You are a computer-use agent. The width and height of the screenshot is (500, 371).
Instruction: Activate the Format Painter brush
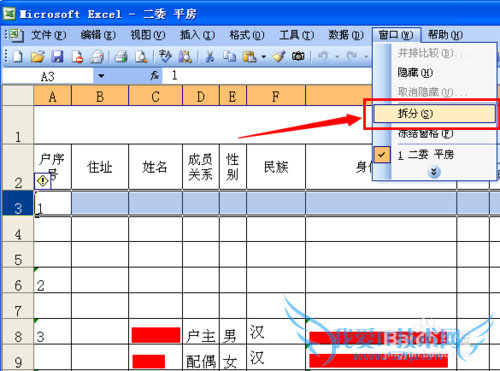click(279, 57)
